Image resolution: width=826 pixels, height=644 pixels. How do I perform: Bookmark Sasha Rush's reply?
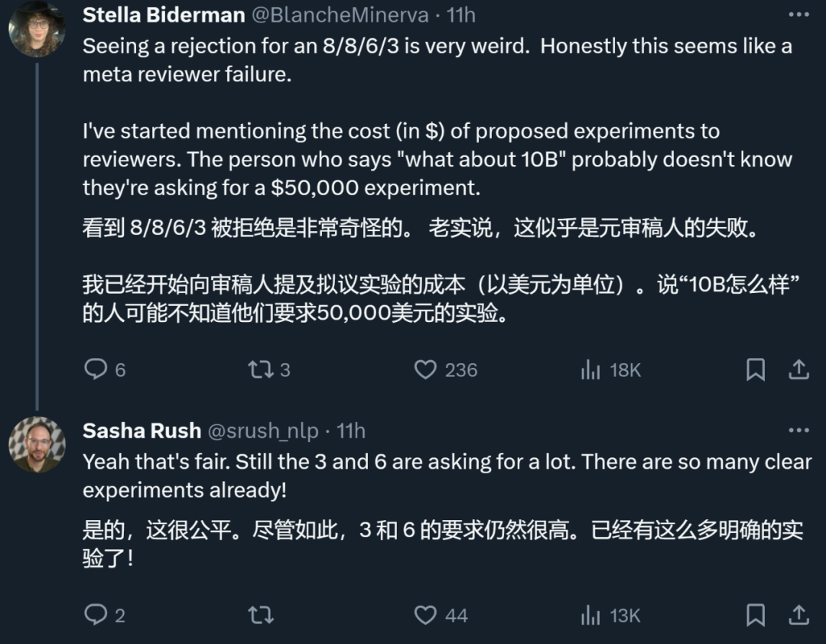[755, 615]
